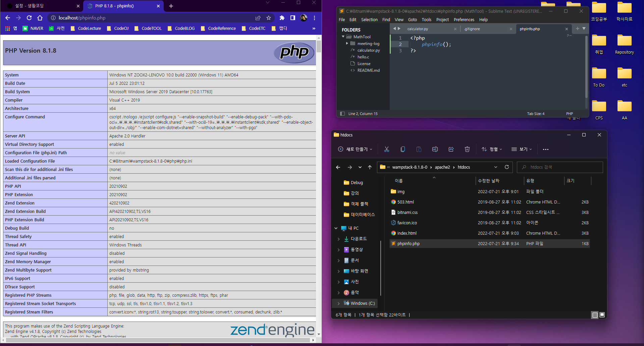This screenshot has width=644, height=346.
Task: Refresh the htdocs folder listing
Action: pyautogui.click(x=507, y=167)
